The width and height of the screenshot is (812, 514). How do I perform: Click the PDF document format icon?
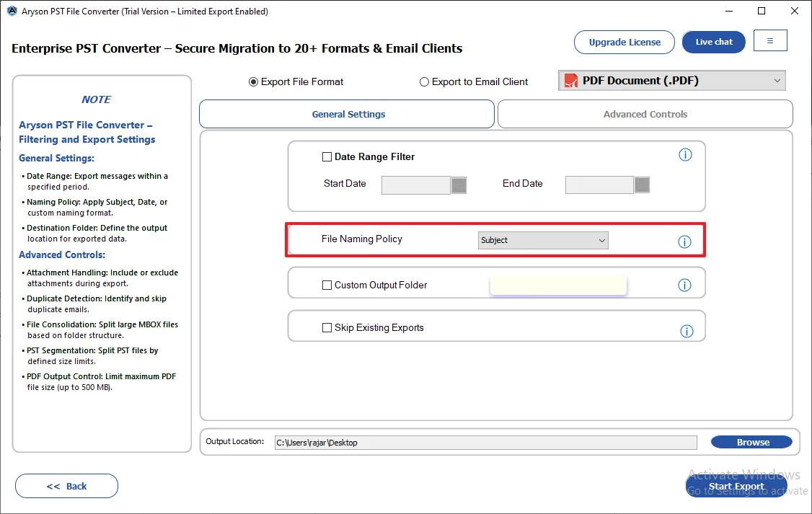pos(570,81)
